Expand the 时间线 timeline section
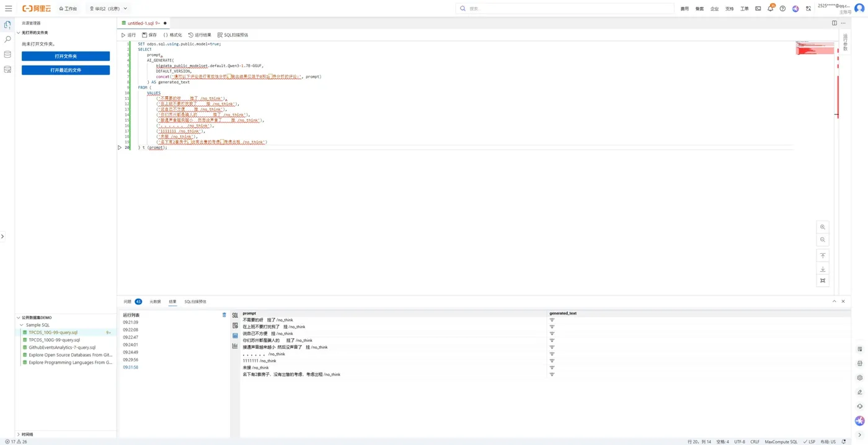 coord(19,434)
